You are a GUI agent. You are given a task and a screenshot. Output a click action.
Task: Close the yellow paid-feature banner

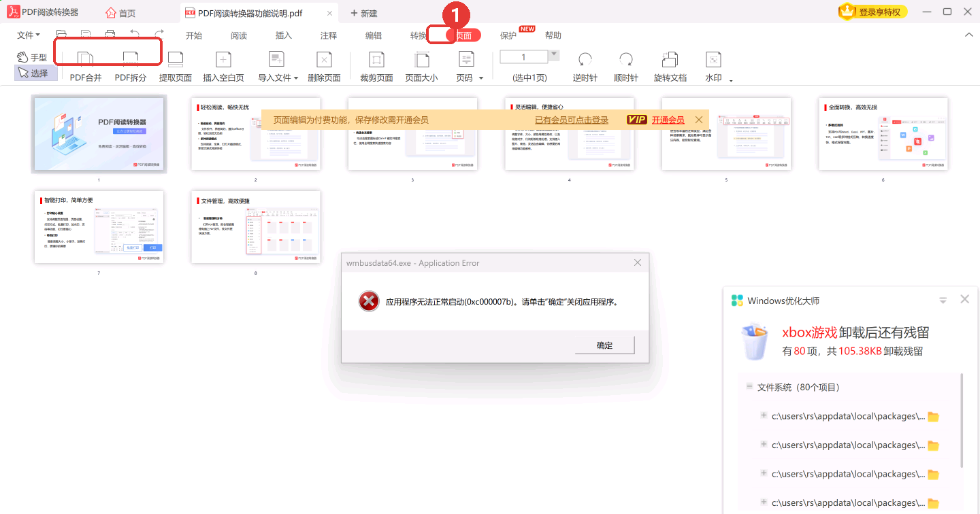click(x=699, y=120)
